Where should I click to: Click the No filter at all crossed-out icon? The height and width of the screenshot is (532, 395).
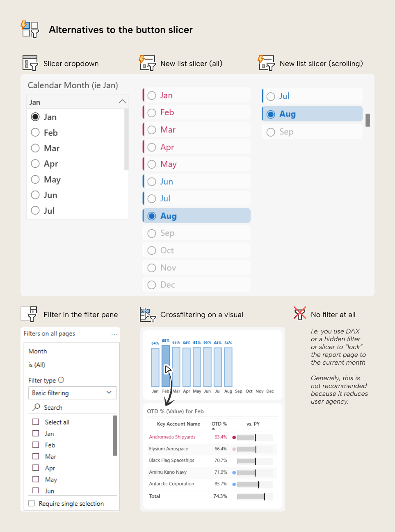tap(299, 314)
